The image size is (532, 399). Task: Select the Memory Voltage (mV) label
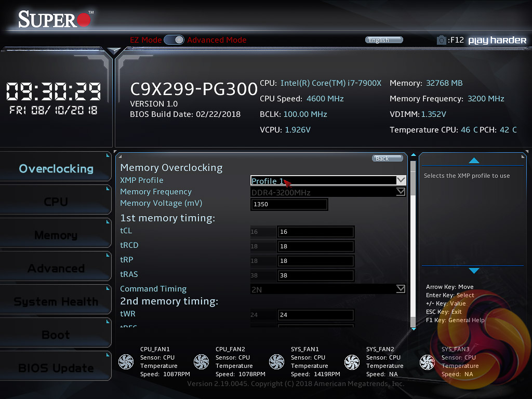[161, 203]
